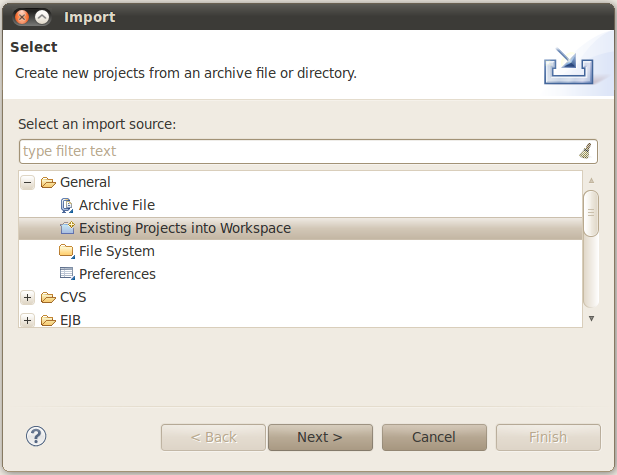Click the Preferences item icon
The image size is (617, 475).
pyautogui.click(x=67, y=274)
